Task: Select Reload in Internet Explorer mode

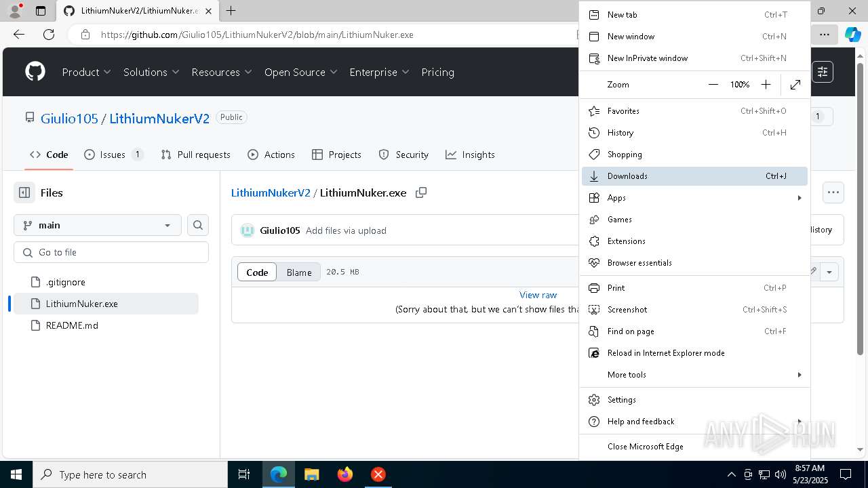Action: click(x=694, y=353)
